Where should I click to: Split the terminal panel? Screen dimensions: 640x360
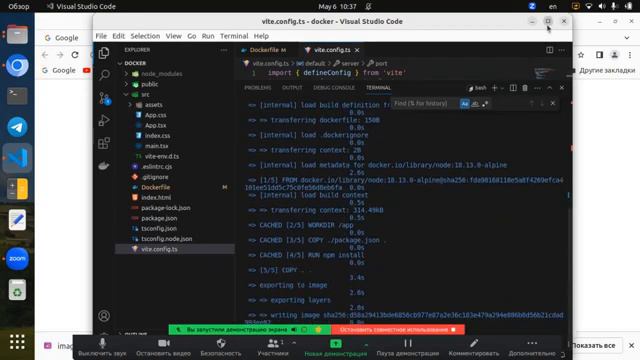513,88
